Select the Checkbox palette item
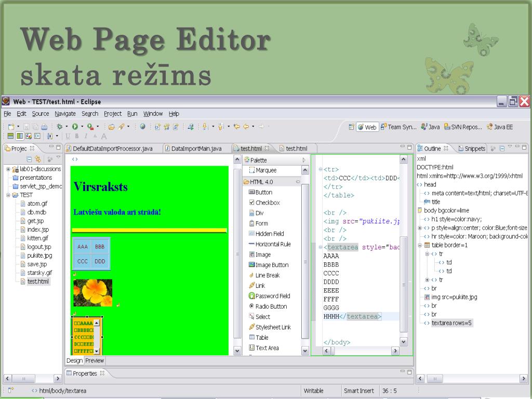The image size is (532, 399). 264,203
